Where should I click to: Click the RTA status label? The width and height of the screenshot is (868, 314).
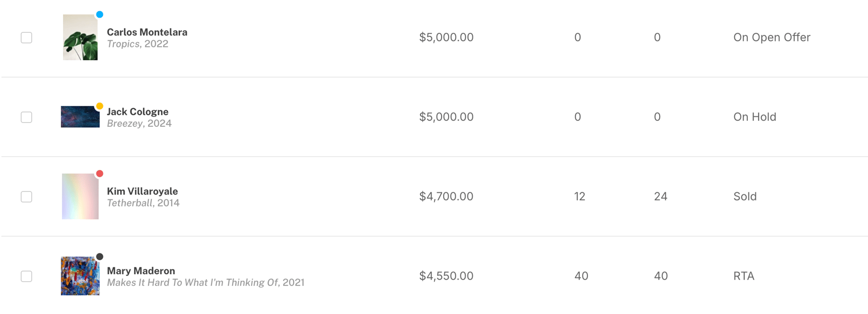[743, 276]
